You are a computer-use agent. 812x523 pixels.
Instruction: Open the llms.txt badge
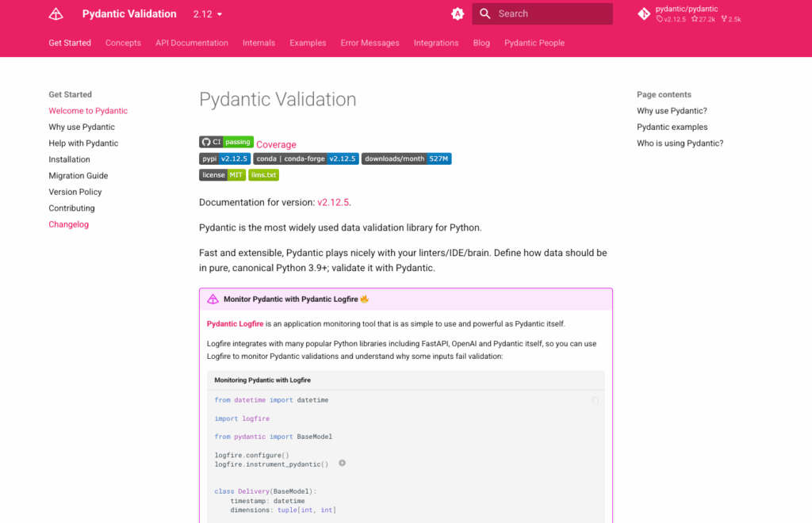263,175
